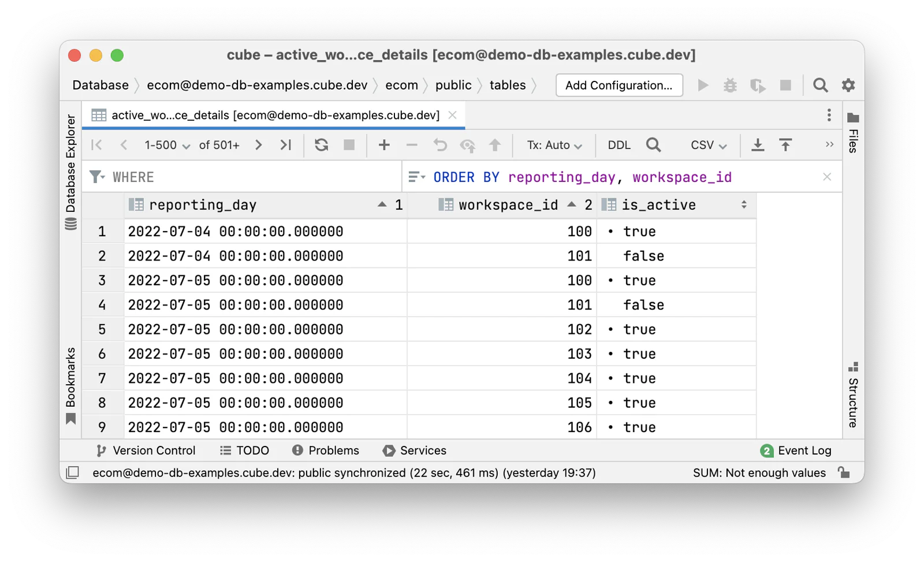Add a new row with plus
The image size is (924, 562).
coord(384,145)
